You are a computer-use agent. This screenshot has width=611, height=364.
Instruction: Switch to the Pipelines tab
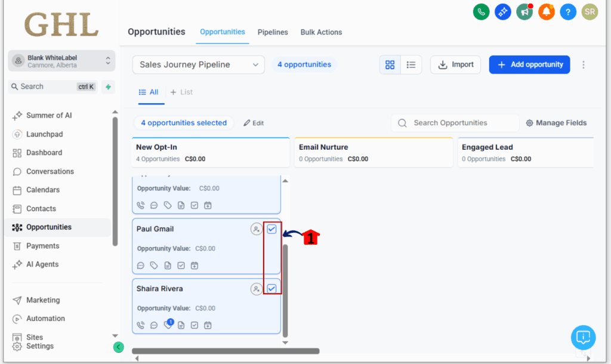[273, 32]
